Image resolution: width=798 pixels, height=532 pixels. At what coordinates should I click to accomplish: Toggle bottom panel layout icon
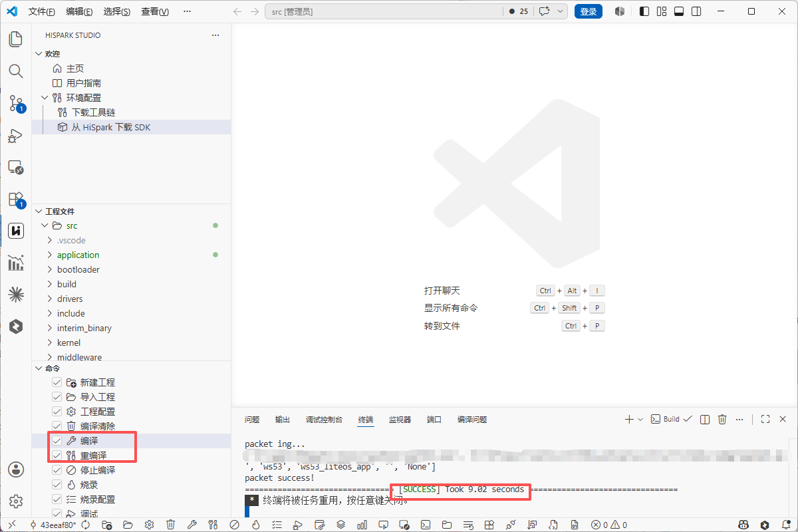679,11
